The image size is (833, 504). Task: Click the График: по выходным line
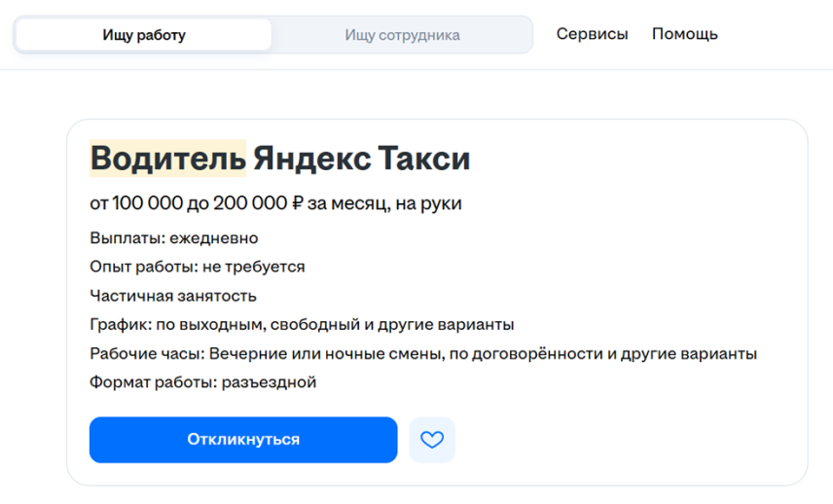point(302,325)
